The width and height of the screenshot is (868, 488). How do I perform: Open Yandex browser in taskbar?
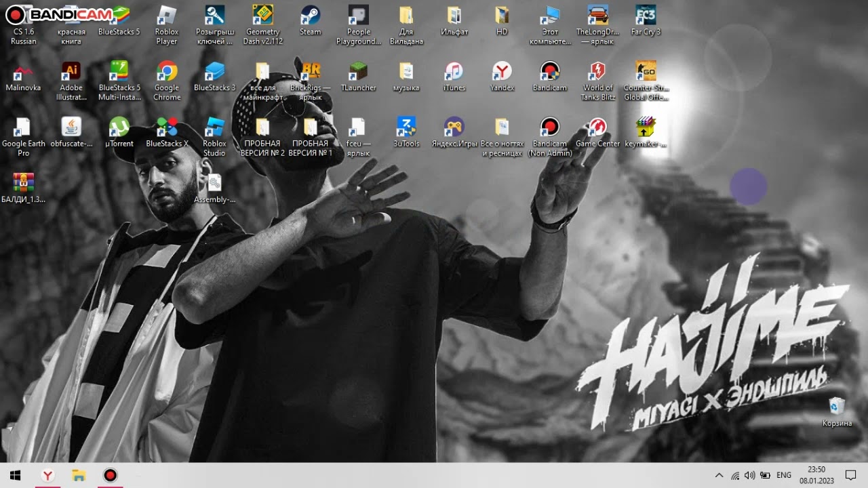click(x=47, y=475)
